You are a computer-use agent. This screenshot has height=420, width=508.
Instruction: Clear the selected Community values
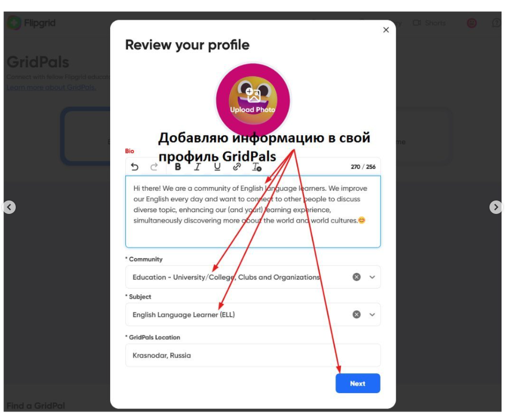tap(356, 277)
